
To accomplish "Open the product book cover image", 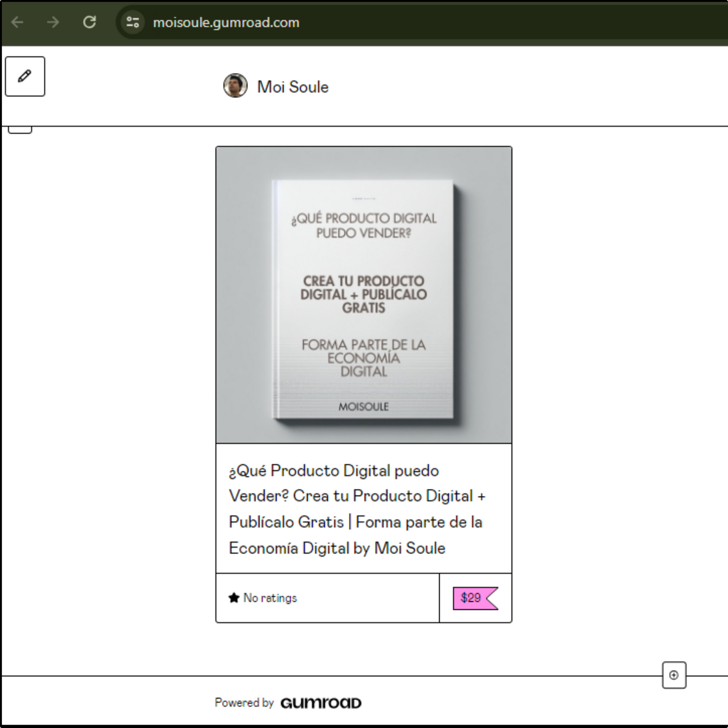I will pyautogui.click(x=364, y=295).
